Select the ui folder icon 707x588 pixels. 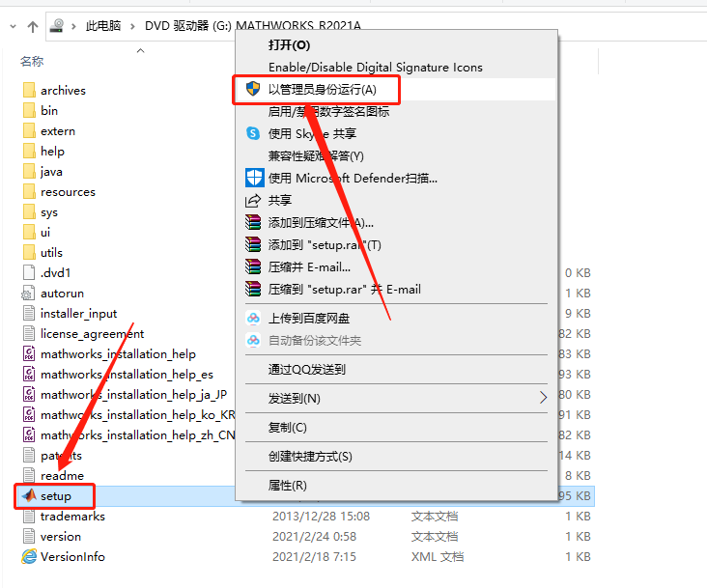click(x=29, y=232)
